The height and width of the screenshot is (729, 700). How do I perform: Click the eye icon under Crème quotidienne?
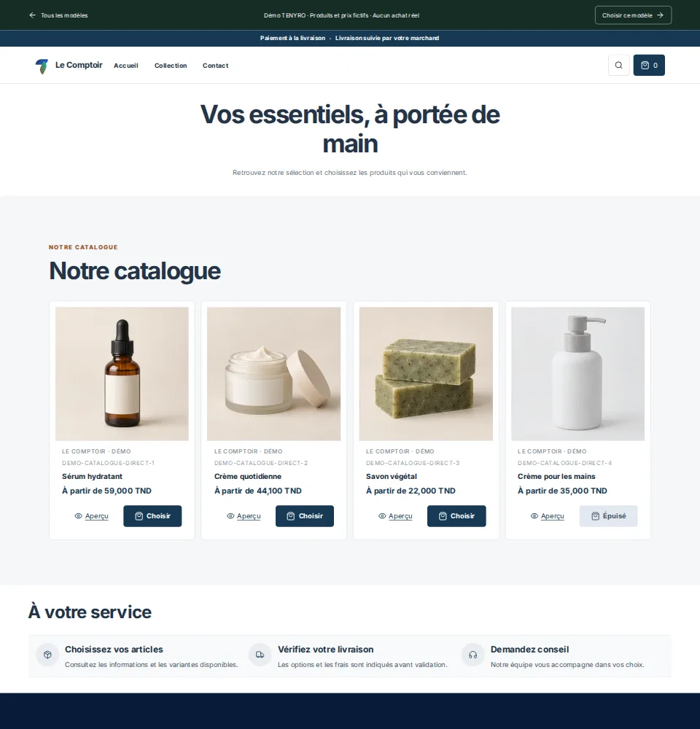coord(230,516)
